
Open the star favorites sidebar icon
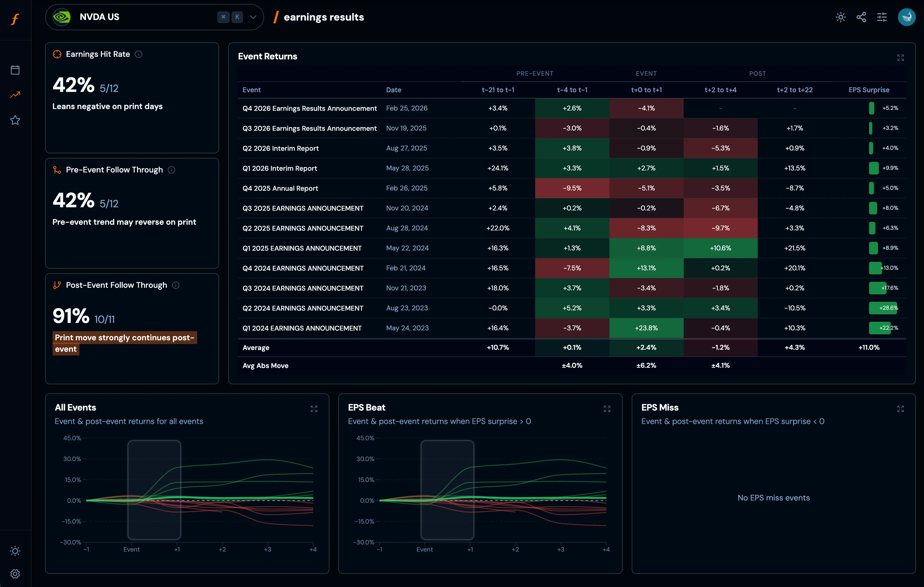click(15, 120)
